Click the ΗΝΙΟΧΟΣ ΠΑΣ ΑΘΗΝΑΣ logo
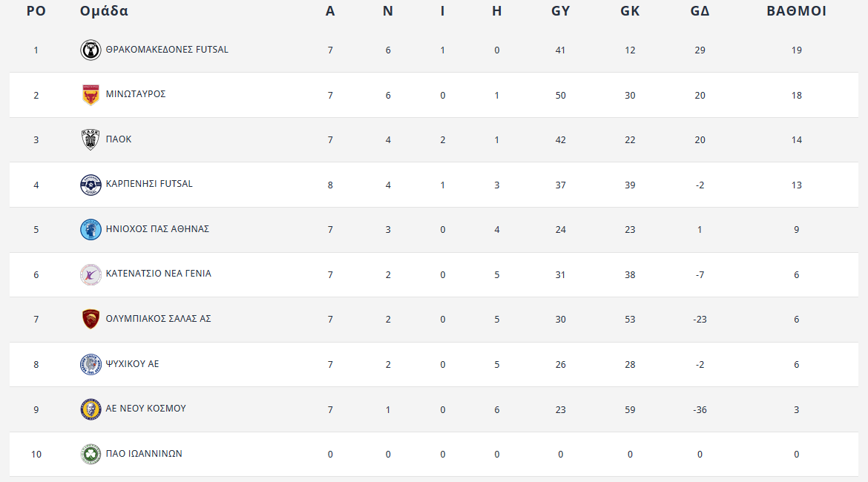This screenshot has height=482, width=868. click(91, 230)
